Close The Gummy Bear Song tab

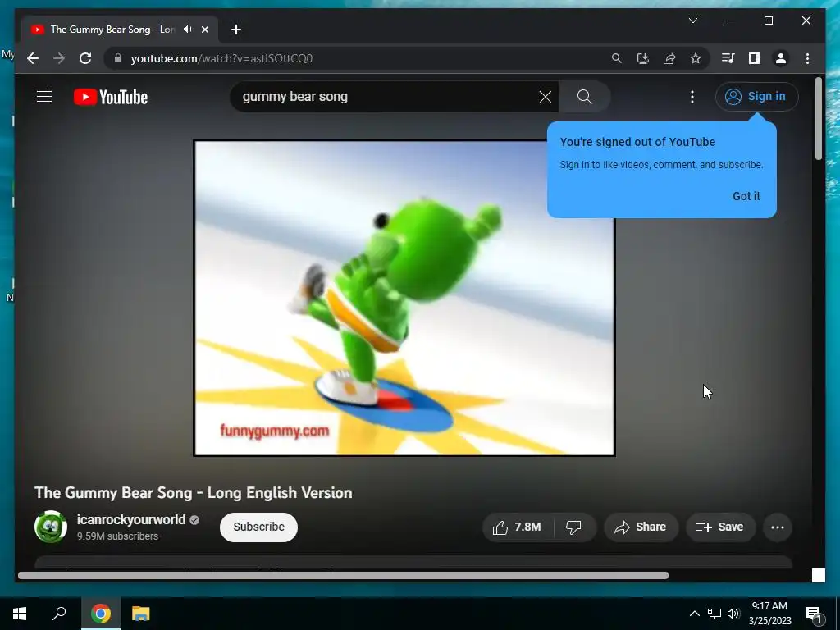[x=204, y=30]
